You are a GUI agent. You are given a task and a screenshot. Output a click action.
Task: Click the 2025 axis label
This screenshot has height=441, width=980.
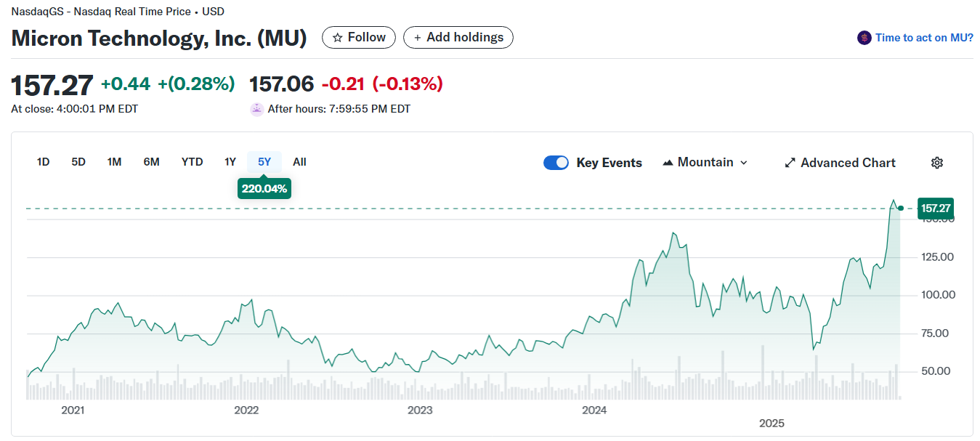tap(772, 423)
